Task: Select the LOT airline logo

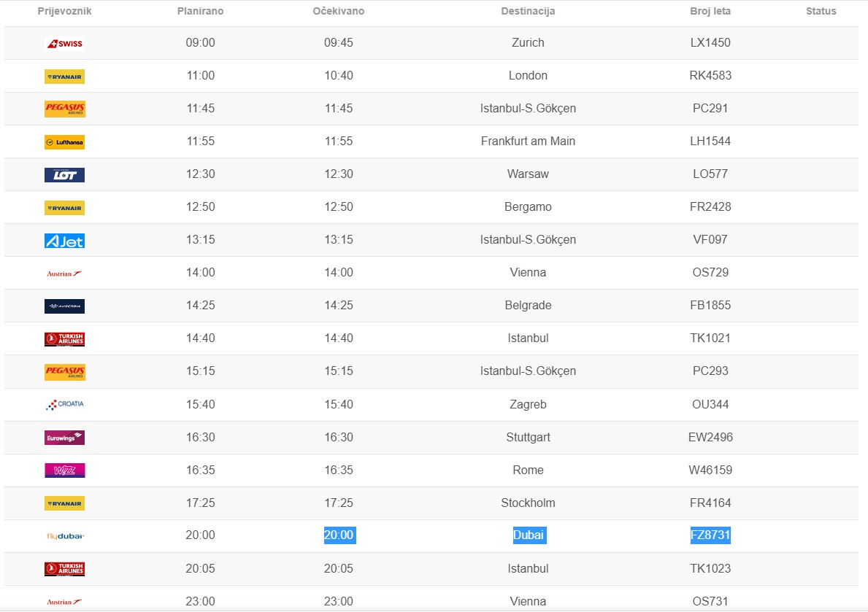Action: click(64, 175)
